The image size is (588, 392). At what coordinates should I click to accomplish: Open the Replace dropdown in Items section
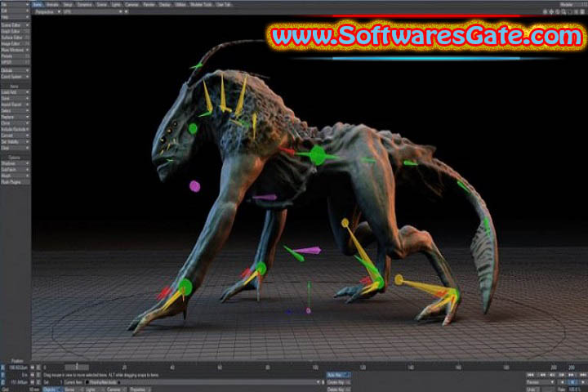pyautogui.click(x=15, y=117)
